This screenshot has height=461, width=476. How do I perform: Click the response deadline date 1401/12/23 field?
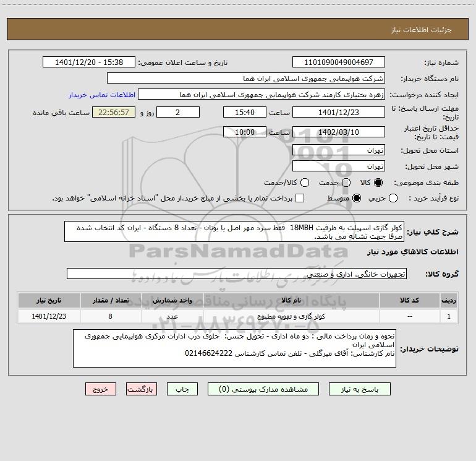pos(338,112)
